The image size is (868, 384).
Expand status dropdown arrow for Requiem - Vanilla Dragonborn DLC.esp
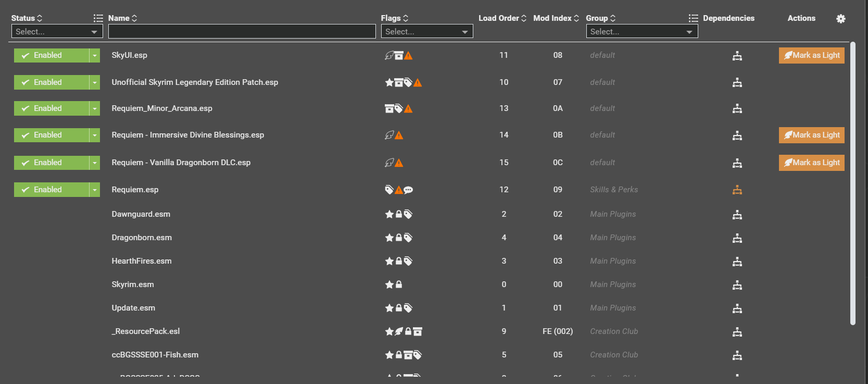click(x=95, y=163)
